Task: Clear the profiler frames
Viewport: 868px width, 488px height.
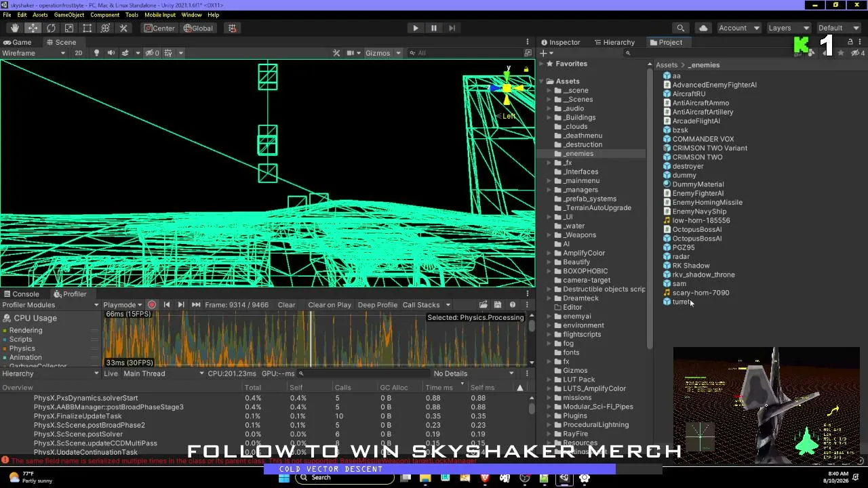Action: (x=286, y=305)
